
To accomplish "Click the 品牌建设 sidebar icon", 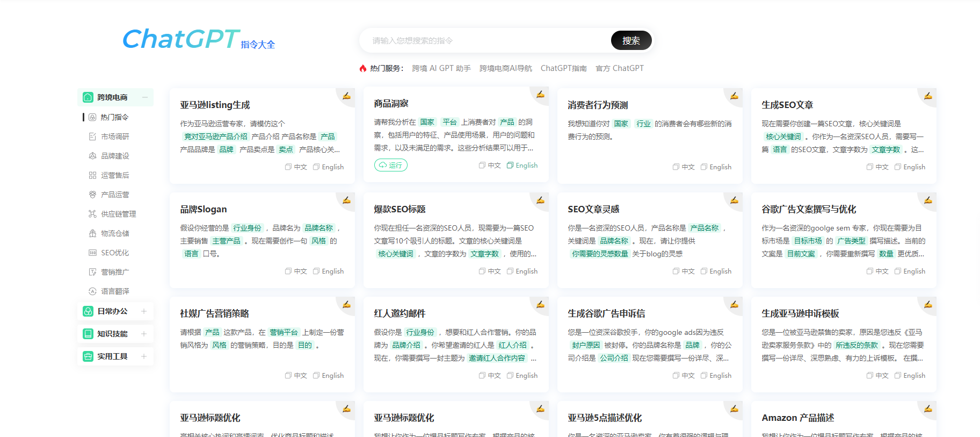I will [x=92, y=156].
